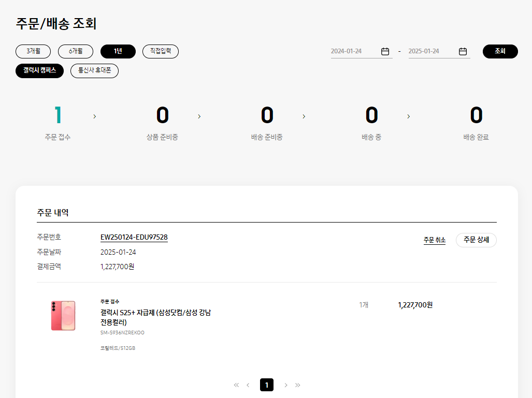Viewport: 532px width, 398px height.
Task: Click the small 주문 접수 status above product name
Action: pyautogui.click(x=110, y=301)
